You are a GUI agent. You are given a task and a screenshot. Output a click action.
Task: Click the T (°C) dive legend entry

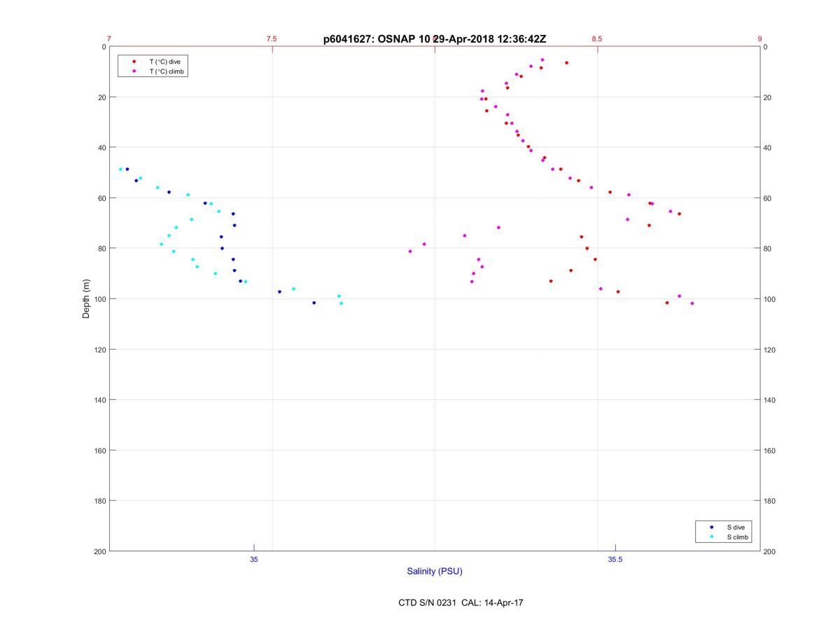pyautogui.click(x=164, y=62)
